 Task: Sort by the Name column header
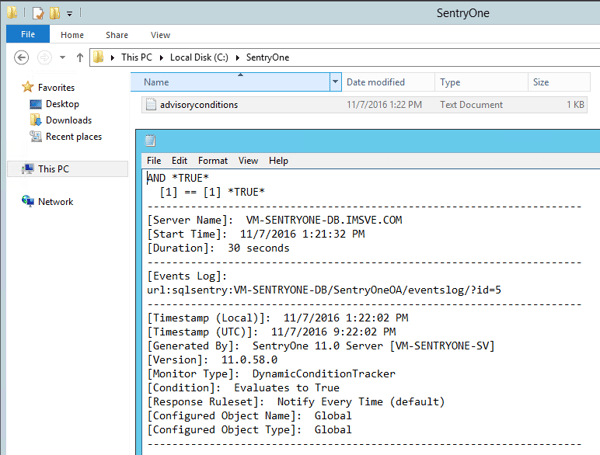click(230, 82)
